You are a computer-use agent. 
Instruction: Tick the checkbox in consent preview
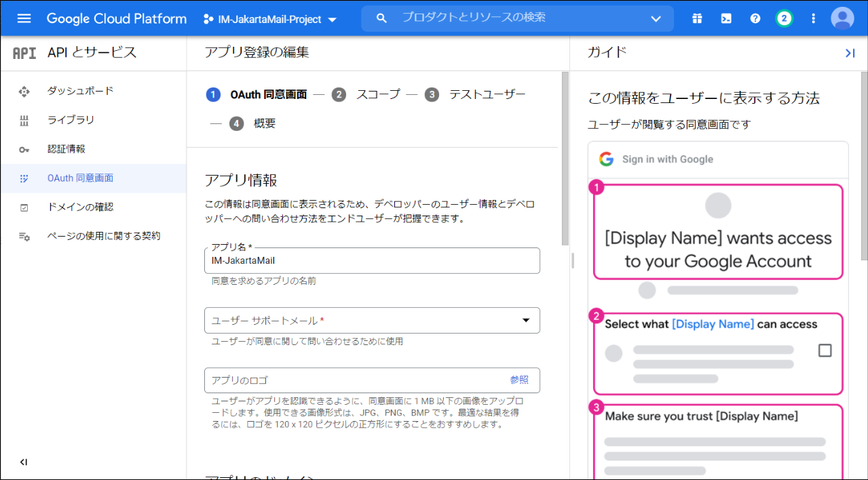pos(825,351)
